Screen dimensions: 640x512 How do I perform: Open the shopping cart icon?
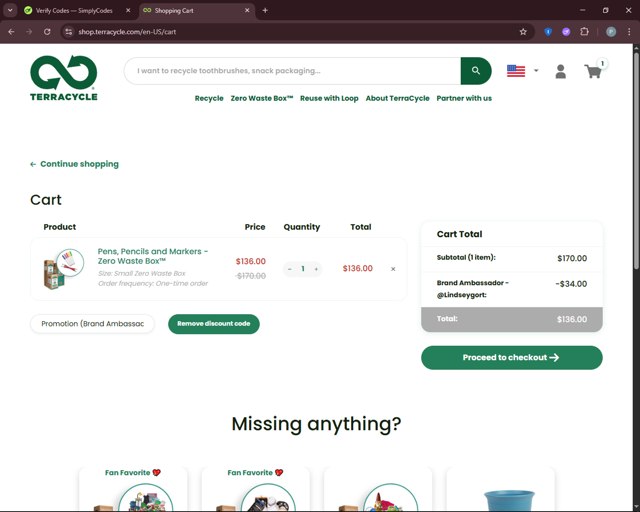pos(593,71)
